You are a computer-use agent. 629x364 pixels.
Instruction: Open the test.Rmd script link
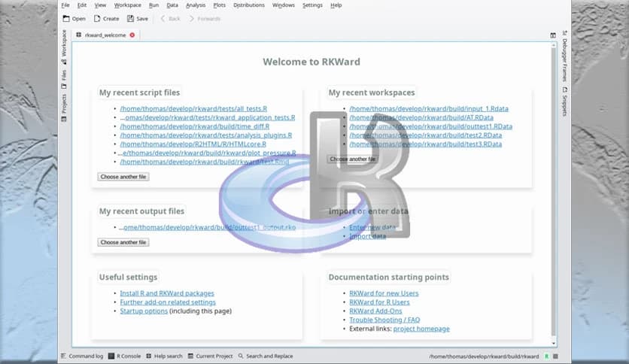[205, 162]
